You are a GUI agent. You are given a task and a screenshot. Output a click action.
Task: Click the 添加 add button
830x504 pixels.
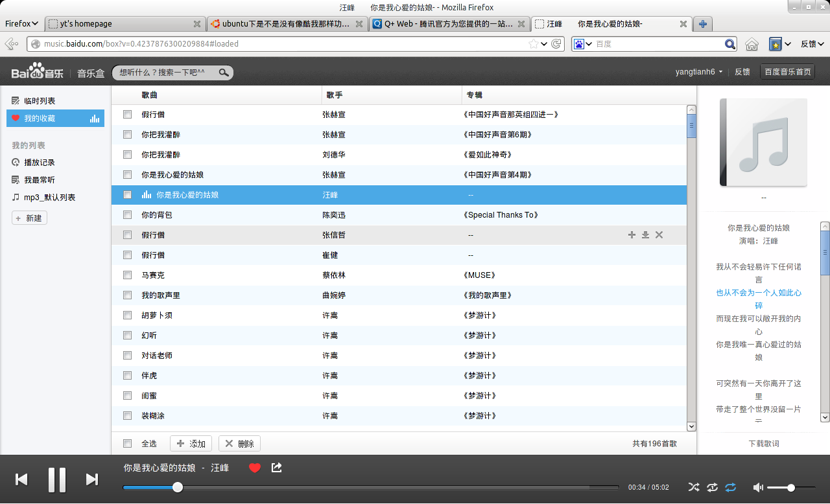tap(191, 443)
